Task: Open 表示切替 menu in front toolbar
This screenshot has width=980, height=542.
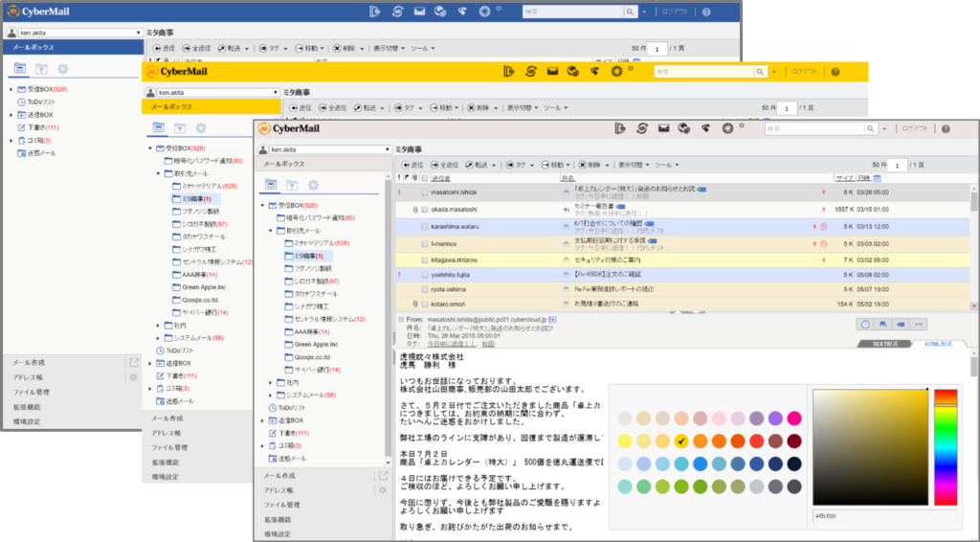Action: pyautogui.click(x=634, y=165)
